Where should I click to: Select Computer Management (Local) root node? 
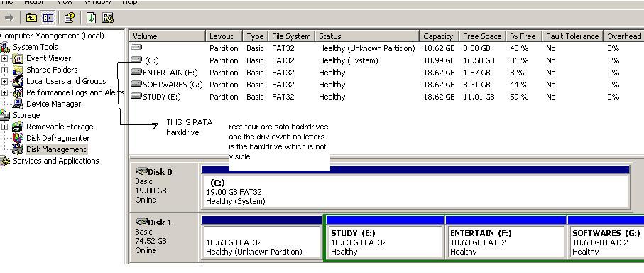click(x=52, y=36)
